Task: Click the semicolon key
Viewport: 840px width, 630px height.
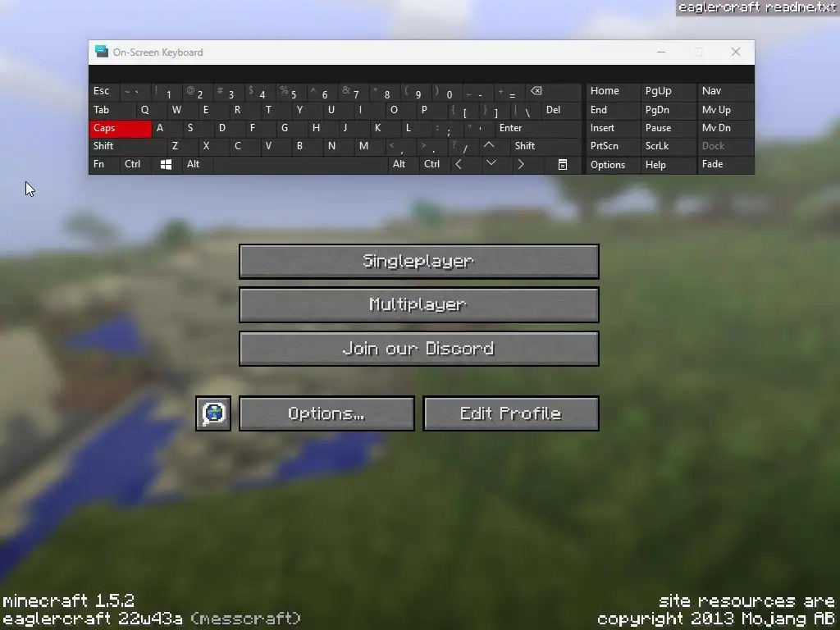Action: coord(447,128)
